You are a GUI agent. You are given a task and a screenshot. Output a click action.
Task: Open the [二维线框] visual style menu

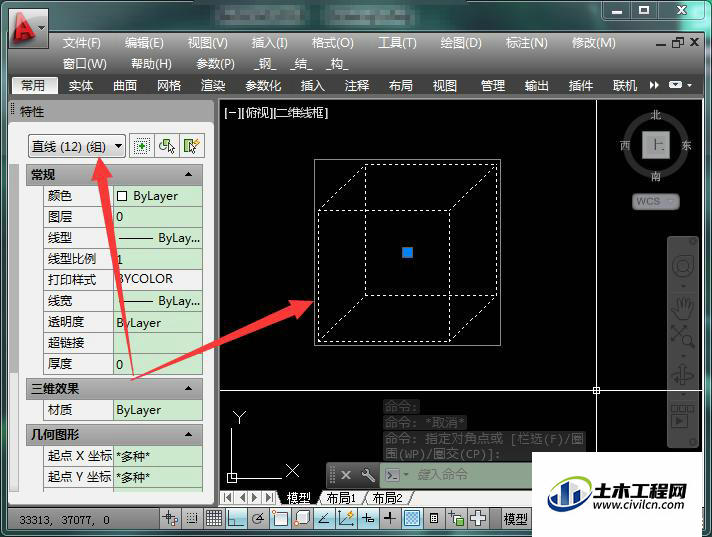tap(300, 113)
